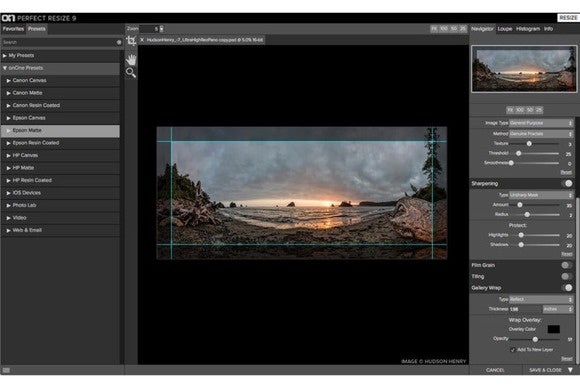Toggle the Sharpening switch
580x388 pixels.
click(567, 183)
